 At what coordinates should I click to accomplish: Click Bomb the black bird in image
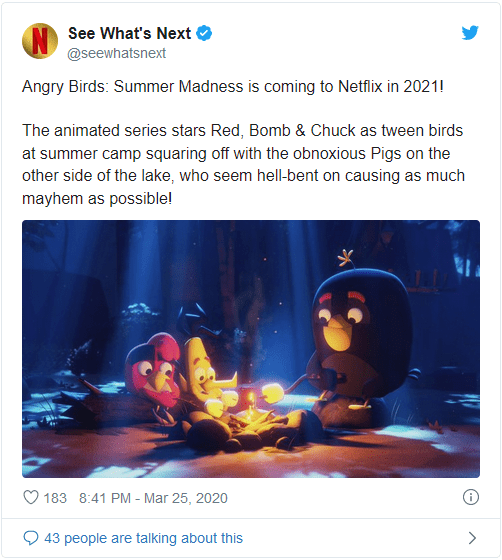click(x=361, y=336)
